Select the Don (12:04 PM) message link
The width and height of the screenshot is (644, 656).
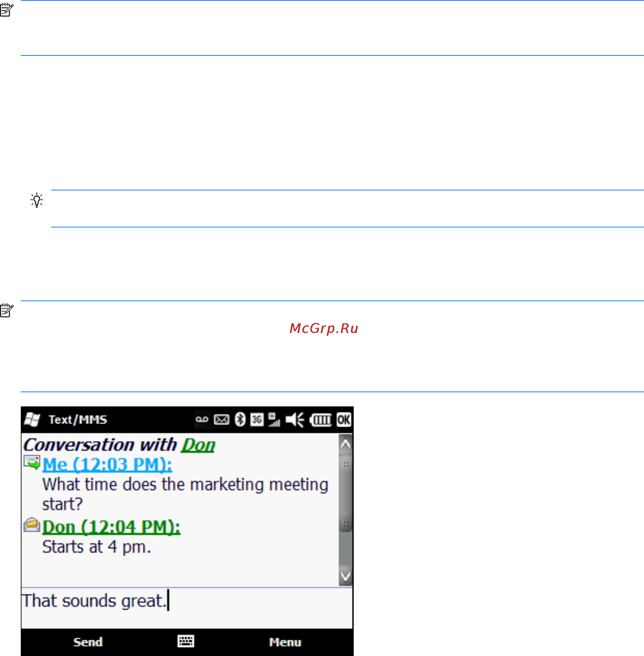coord(112,527)
